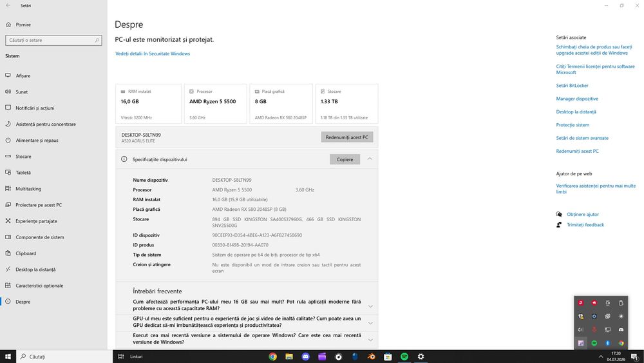The image size is (644, 363).
Task: Click the Componente de sistem icon
Action: (x=8, y=237)
